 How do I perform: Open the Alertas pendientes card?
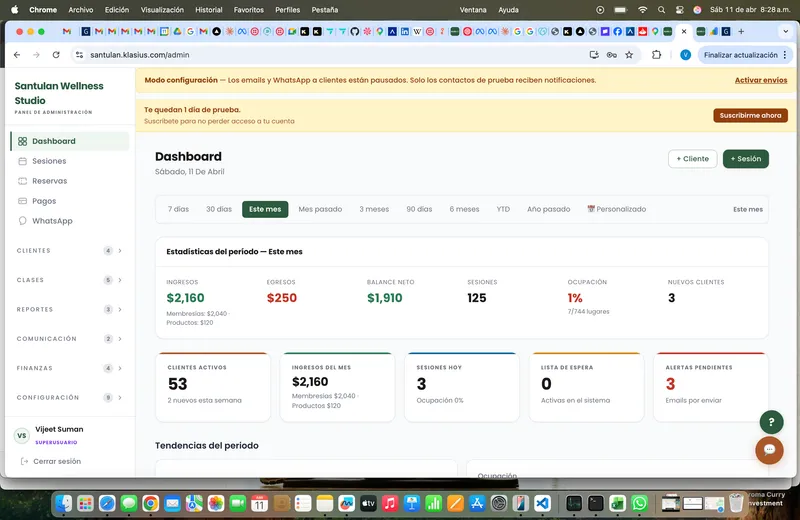click(711, 387)
